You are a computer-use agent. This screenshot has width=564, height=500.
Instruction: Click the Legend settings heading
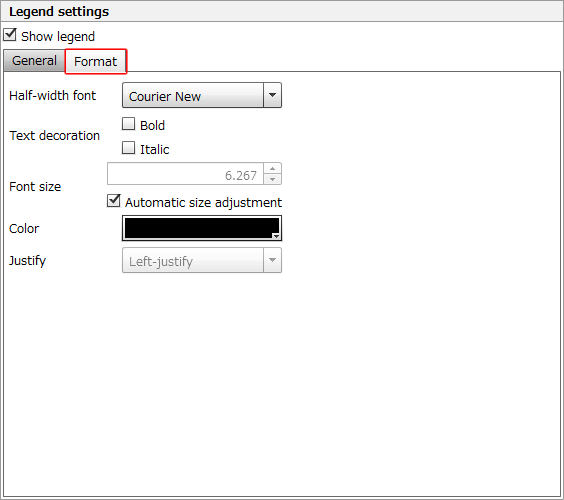point(59,12)
